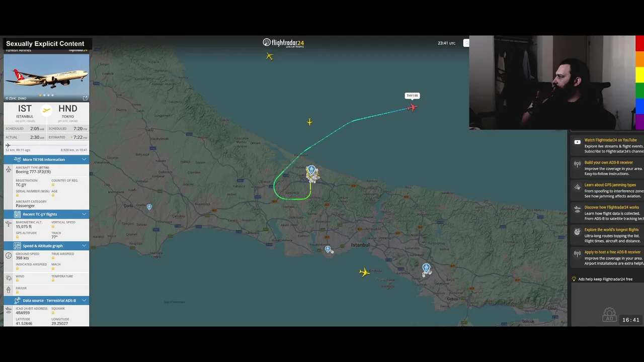
Task: Click the globe icon beside Explore world's longest flights
Action: pos(577,232)
